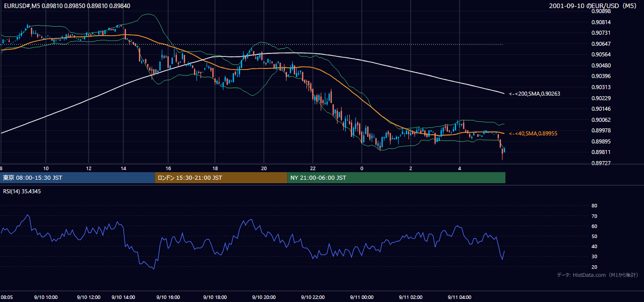Click hour label 22 under price chart
This screenshot has height=302, width=644.
point(312,168)
